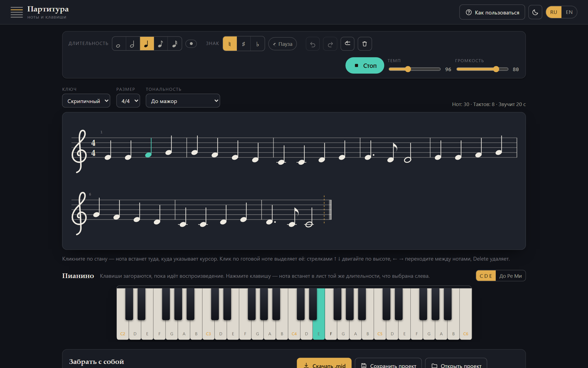The width and height of the screenshot is (588, 368).
Task: Select the quarter note duration
Action: click(x=147, y=44)
